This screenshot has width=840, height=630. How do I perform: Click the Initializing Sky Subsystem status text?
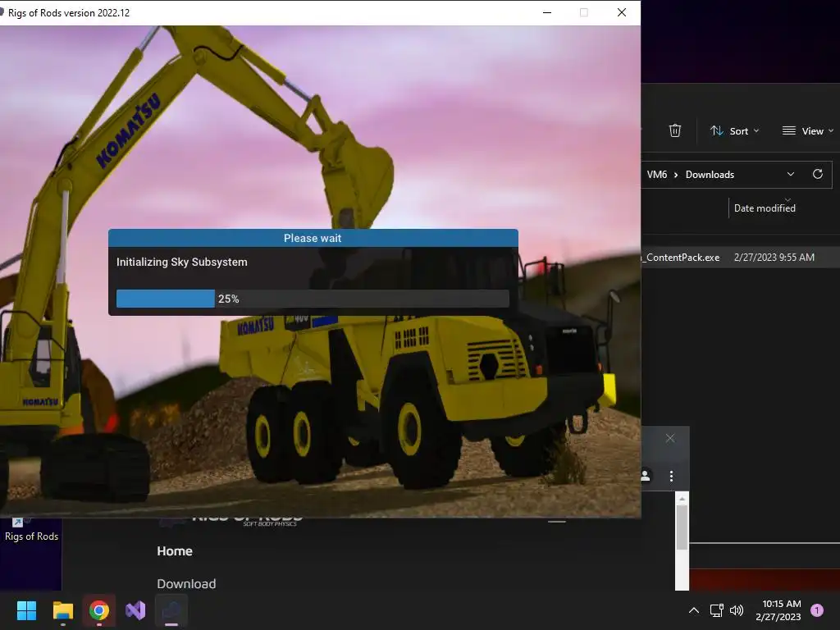(x=181, y=262)
